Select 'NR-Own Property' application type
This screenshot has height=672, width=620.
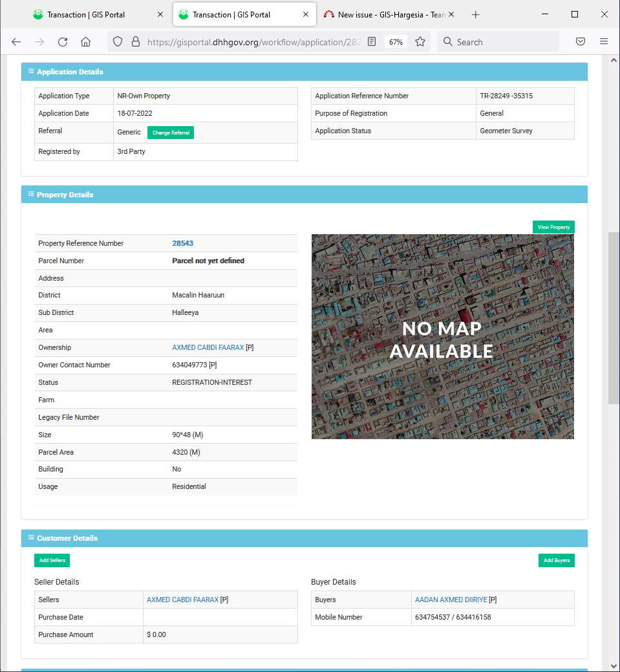point(144,96)
